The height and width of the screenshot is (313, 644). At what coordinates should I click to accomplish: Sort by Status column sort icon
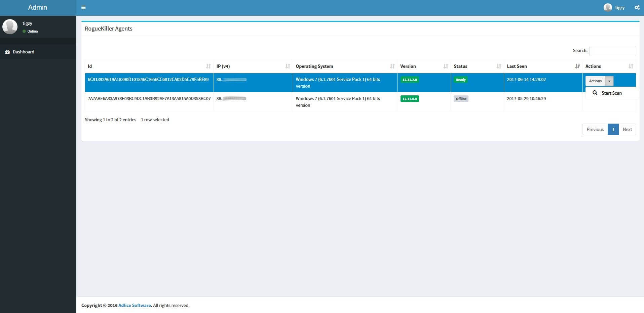(499, 66)
